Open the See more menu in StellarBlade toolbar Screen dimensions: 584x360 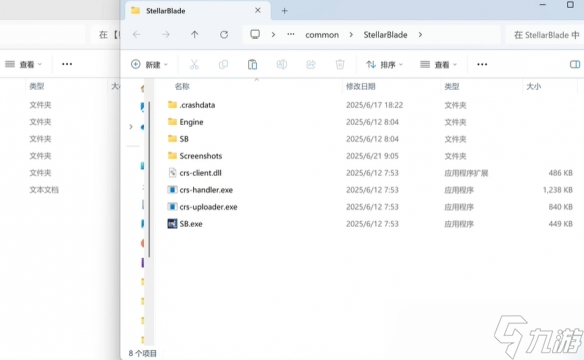[482, 64]
